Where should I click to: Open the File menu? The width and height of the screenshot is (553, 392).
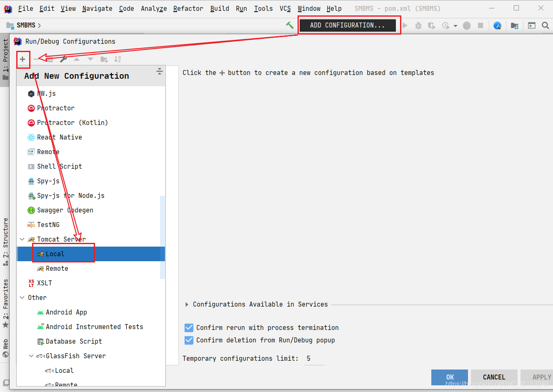[25, 8]
